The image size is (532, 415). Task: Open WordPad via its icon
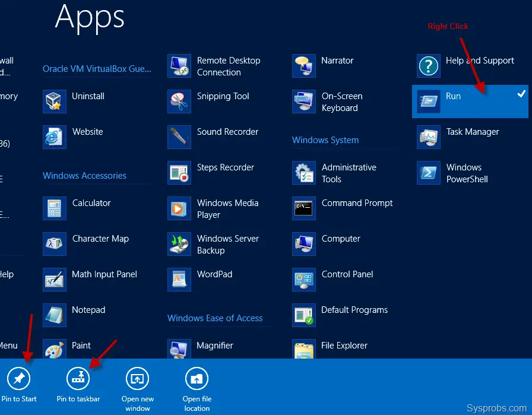[x=179, y=280]
